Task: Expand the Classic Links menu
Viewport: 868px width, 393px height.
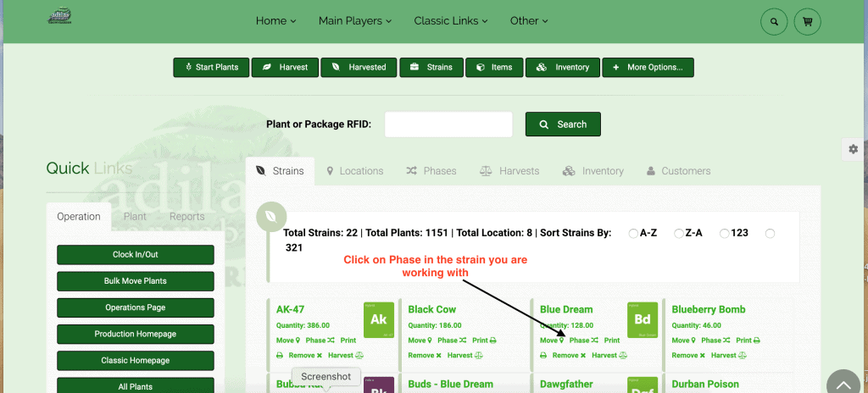Action: point(451,21)
